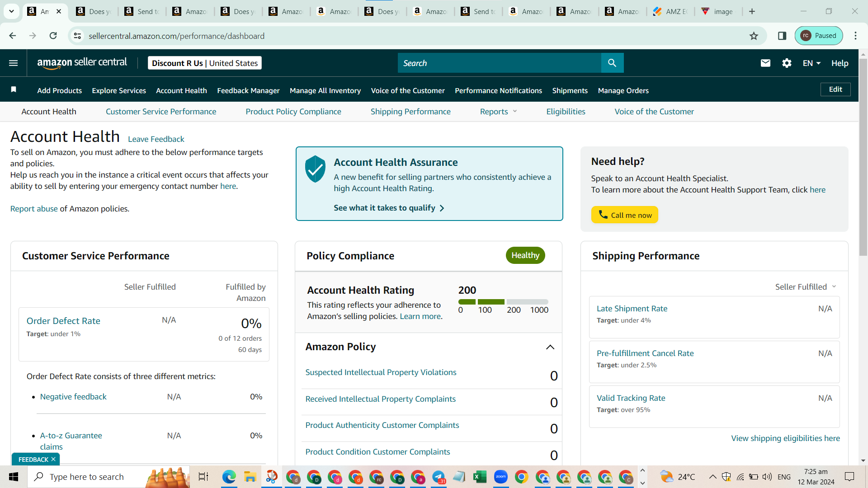The image size is (868, 488).
Task: Open the browser side panel icon
Action: coord(782,36)
